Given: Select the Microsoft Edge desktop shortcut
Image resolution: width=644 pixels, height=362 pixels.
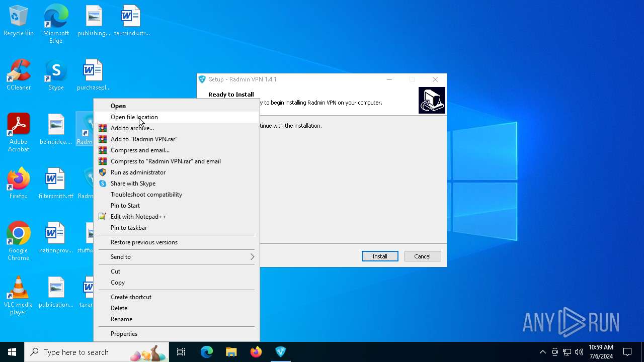Looking at the screenshot, I should 56,25.
